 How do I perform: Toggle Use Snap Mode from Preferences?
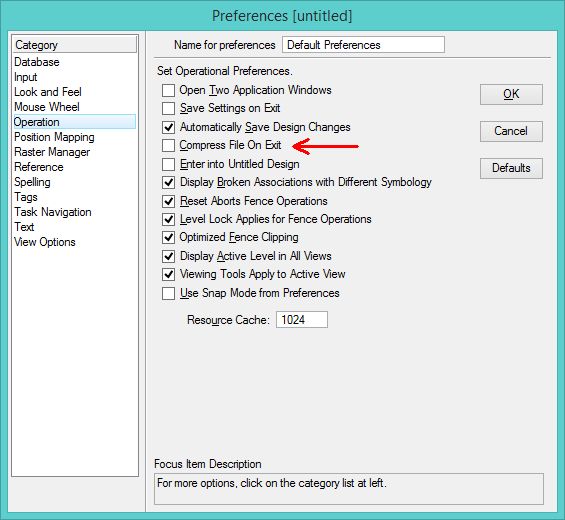(x=168, y=293)
